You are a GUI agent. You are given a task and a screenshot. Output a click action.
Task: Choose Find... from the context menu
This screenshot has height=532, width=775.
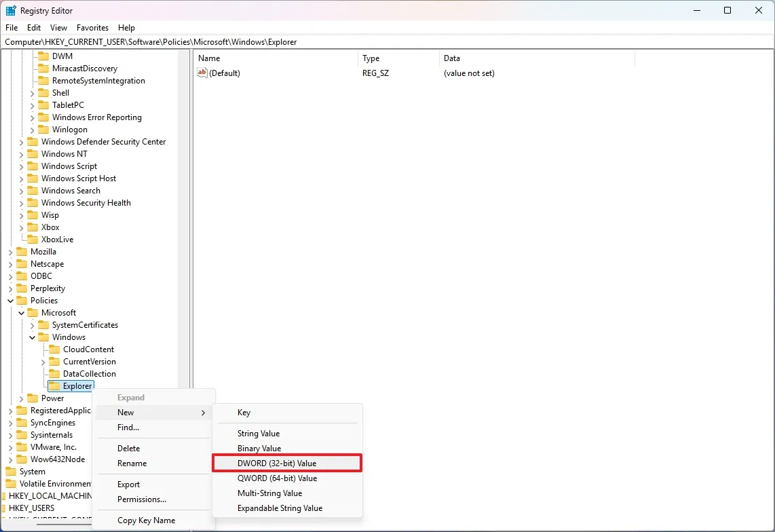click(x=128, y=427)
